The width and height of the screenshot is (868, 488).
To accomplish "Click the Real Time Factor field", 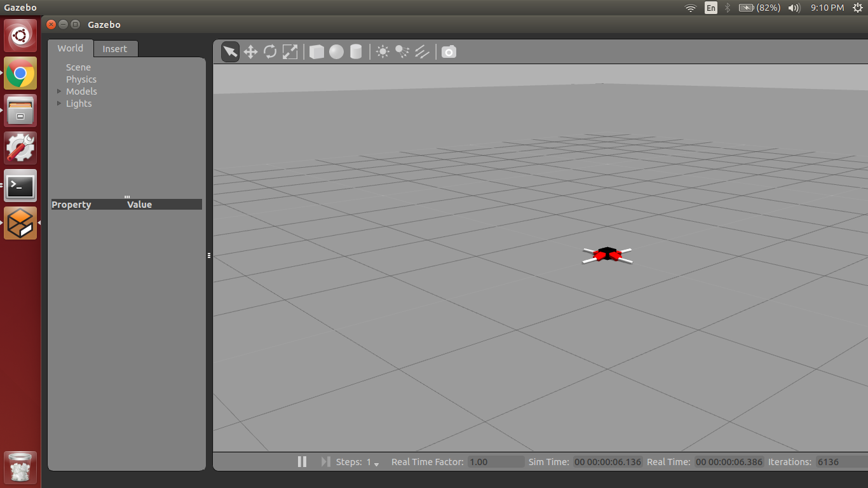I will pos(496,462).
